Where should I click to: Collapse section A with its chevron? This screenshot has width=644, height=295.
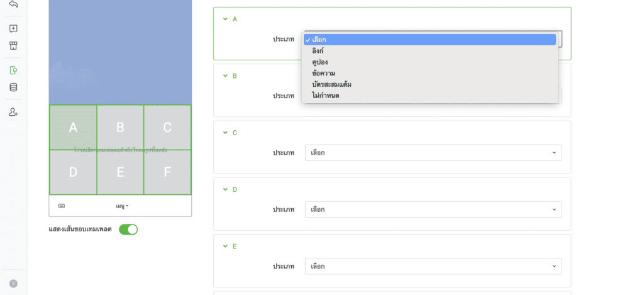(225, 19)
